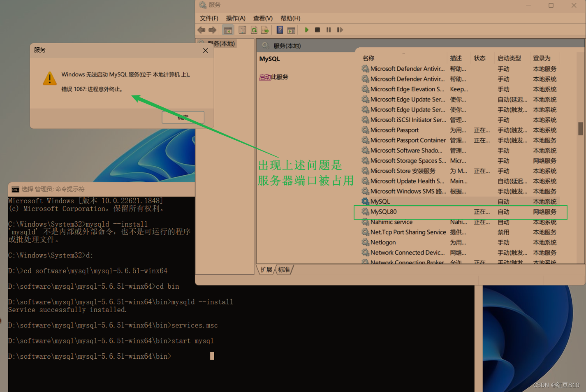Sort services by 状态 column header

[479, 58]
